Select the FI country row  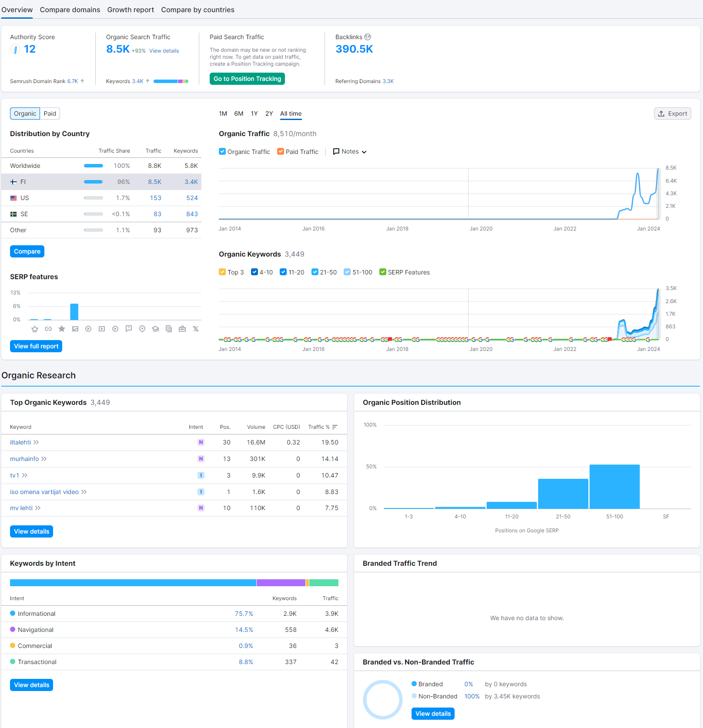[x=101, y=182]
